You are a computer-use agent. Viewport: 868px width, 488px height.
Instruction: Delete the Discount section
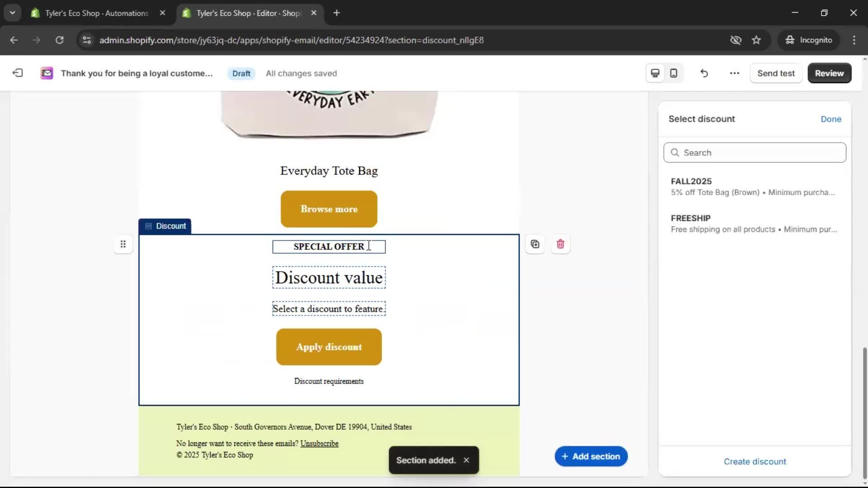tap(560, 244)
